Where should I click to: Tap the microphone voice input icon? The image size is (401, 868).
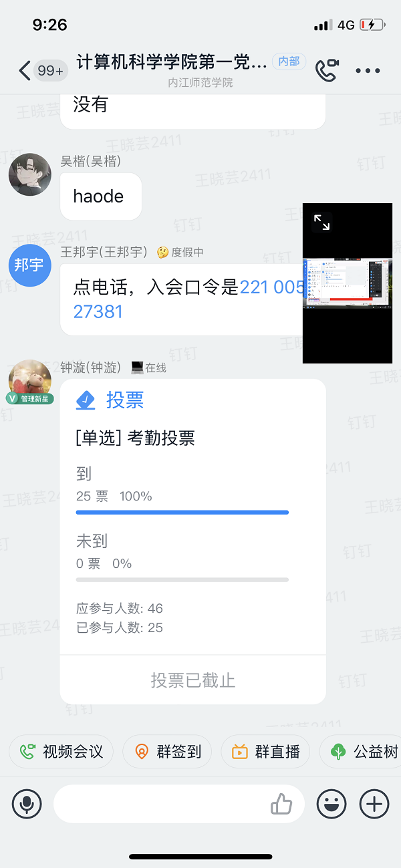point(27,803)
